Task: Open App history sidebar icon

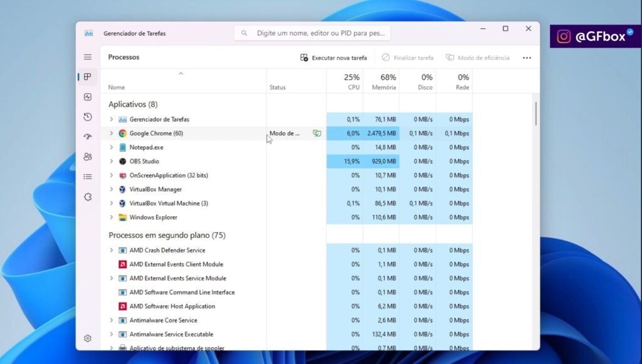Action: 88,117
